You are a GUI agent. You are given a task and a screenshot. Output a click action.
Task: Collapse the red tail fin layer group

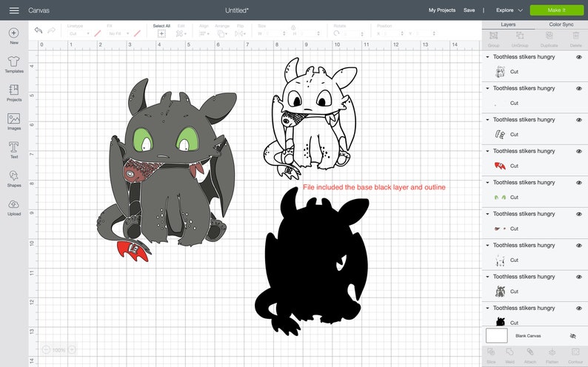pyautogui.click(x=487, y=151)
